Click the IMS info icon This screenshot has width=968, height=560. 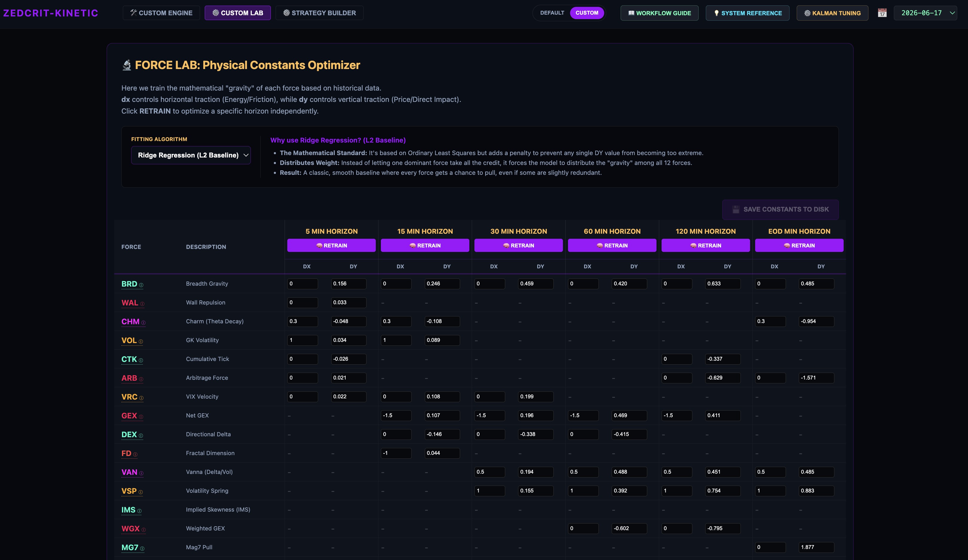tap(139, 511)
